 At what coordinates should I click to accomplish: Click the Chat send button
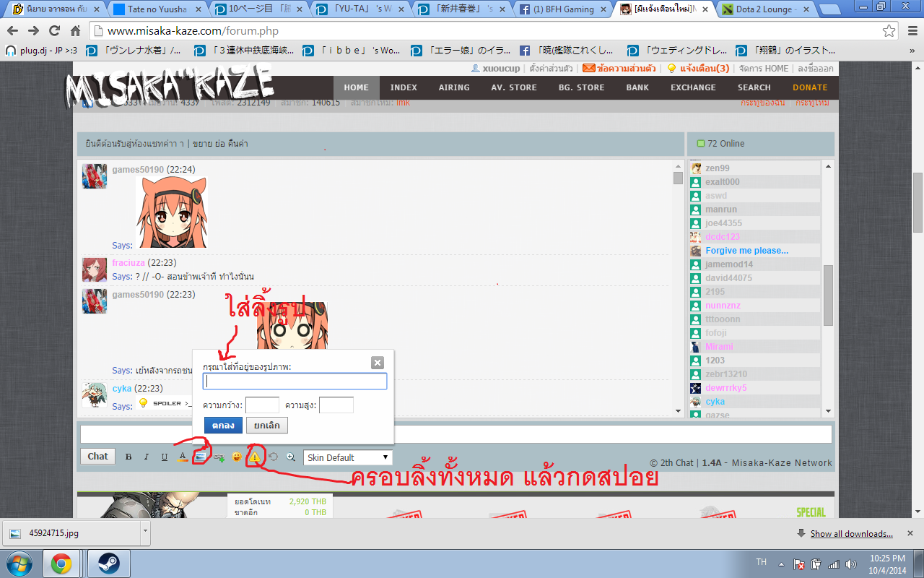[98, 457]
